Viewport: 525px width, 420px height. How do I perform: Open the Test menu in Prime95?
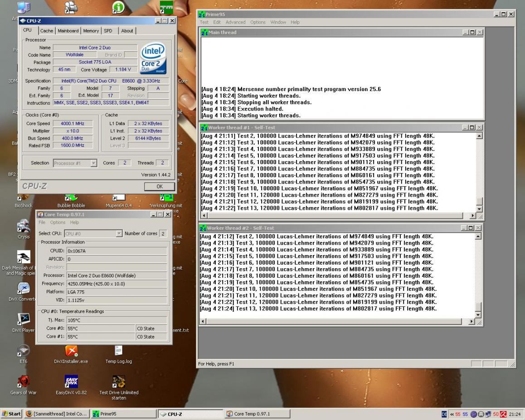tap(204, 22)
